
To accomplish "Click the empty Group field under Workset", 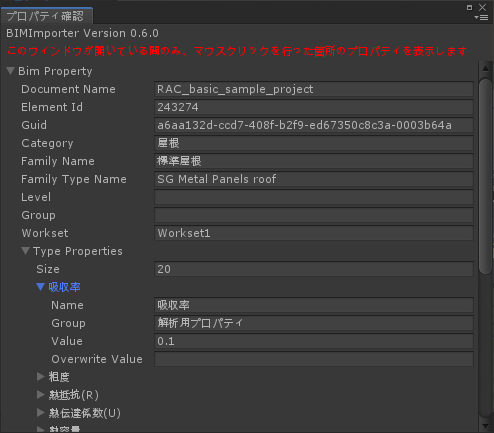I will pyautogui.click(x=314, y=215).
